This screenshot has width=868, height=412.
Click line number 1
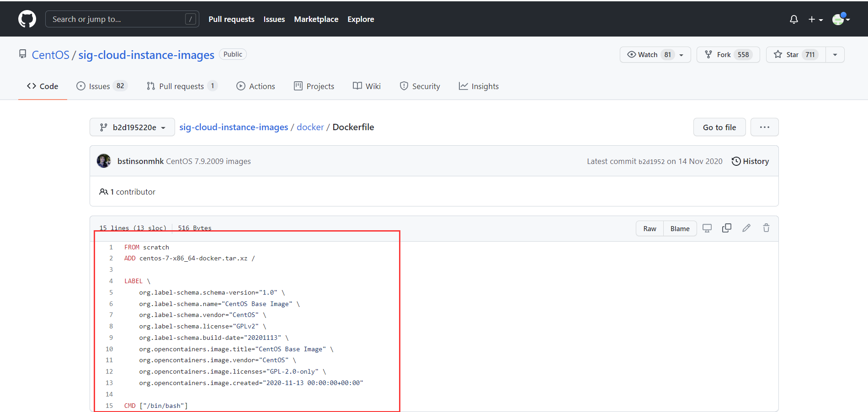point(111,247)
